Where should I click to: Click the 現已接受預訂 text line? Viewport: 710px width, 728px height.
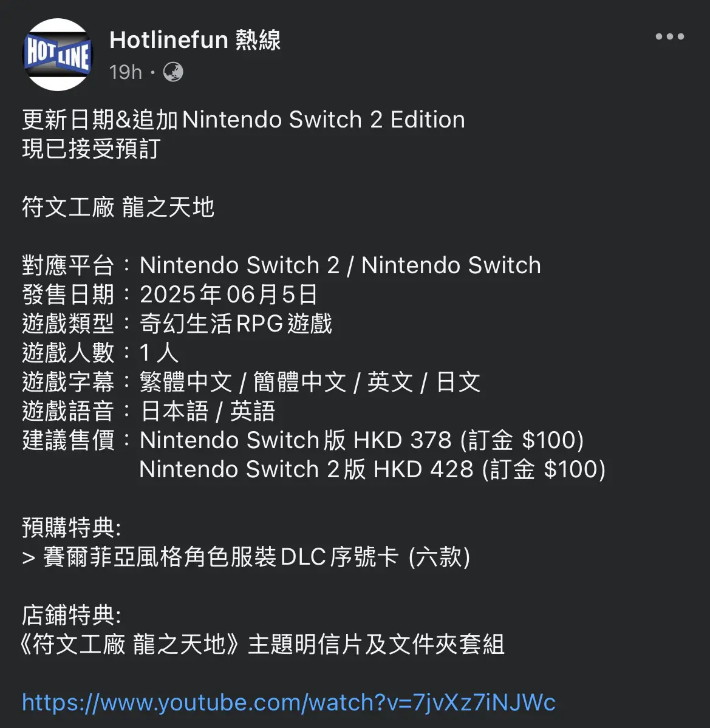(92, 149)
